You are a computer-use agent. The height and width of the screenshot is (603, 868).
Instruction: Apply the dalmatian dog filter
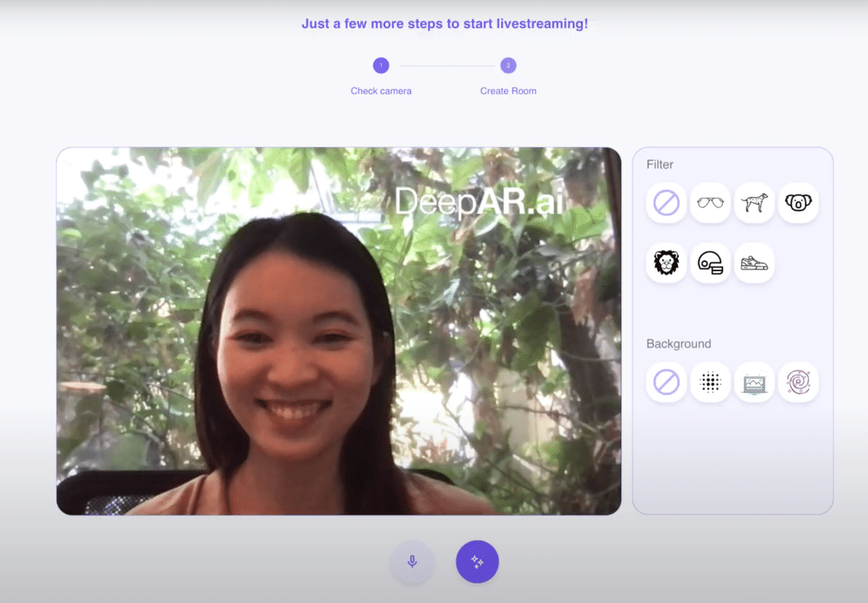(x=754, y=203)
